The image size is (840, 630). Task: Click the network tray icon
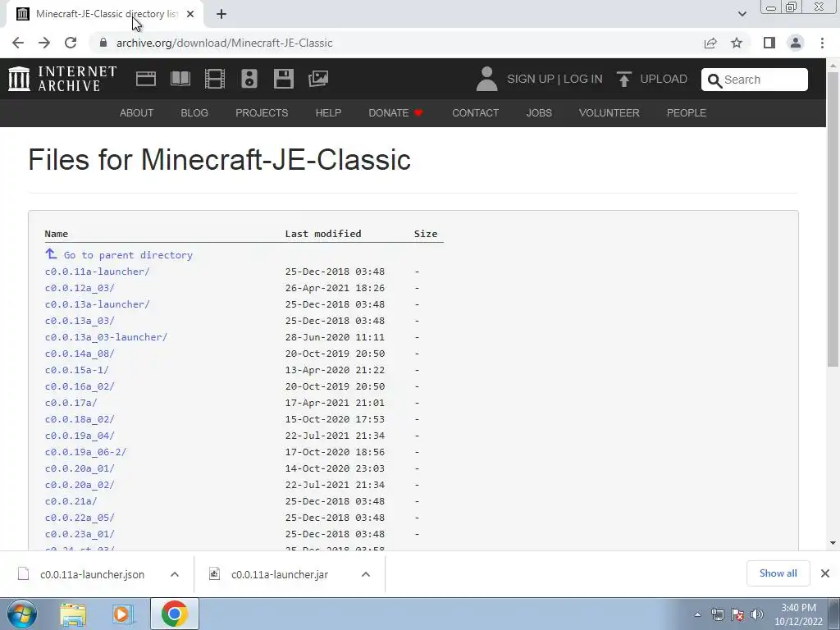(x=717, y=614)
